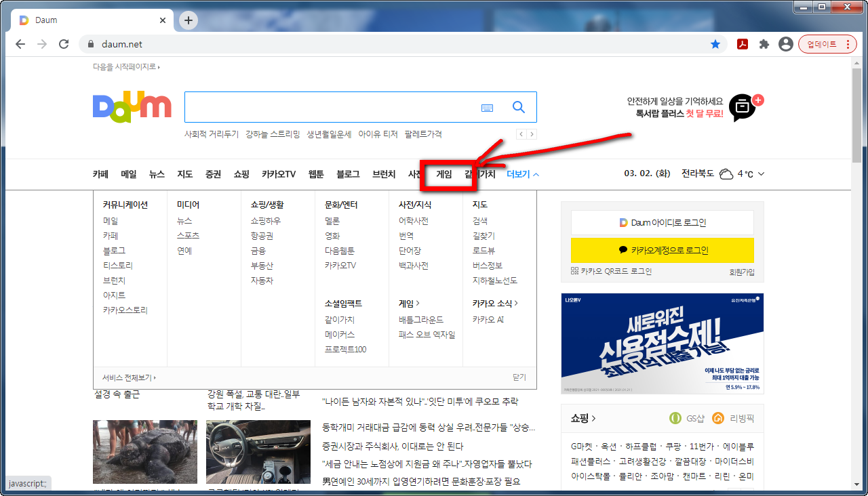
Task: Open 항공권 under 쇼핑/생활
Action: coord(262,236)
